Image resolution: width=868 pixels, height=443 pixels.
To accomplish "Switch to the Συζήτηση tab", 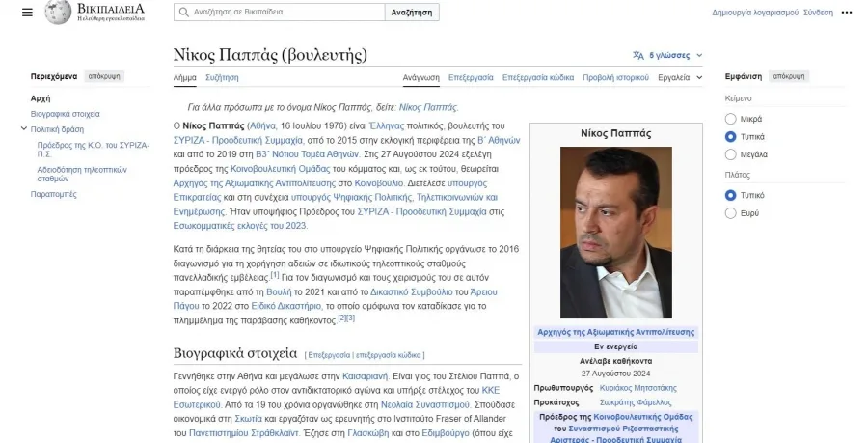I will (222, 77).
